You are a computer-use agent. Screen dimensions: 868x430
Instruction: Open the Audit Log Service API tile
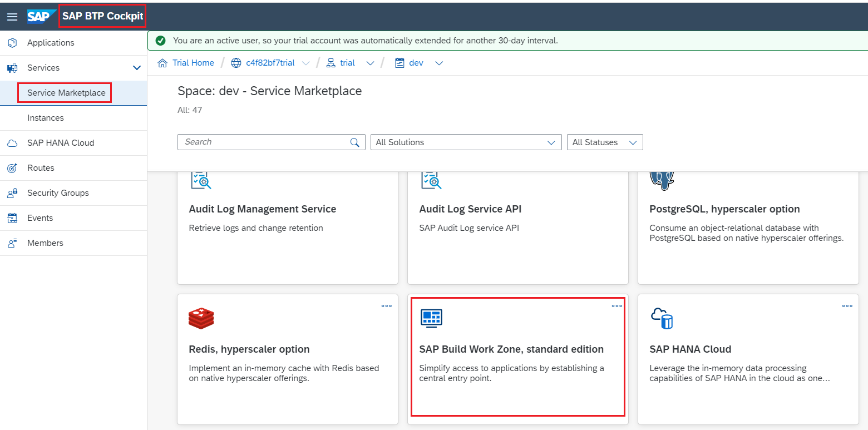click(518, 228)
